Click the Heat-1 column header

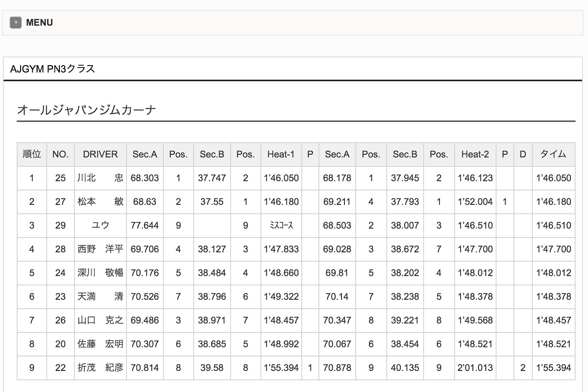[x=281, y=154]
